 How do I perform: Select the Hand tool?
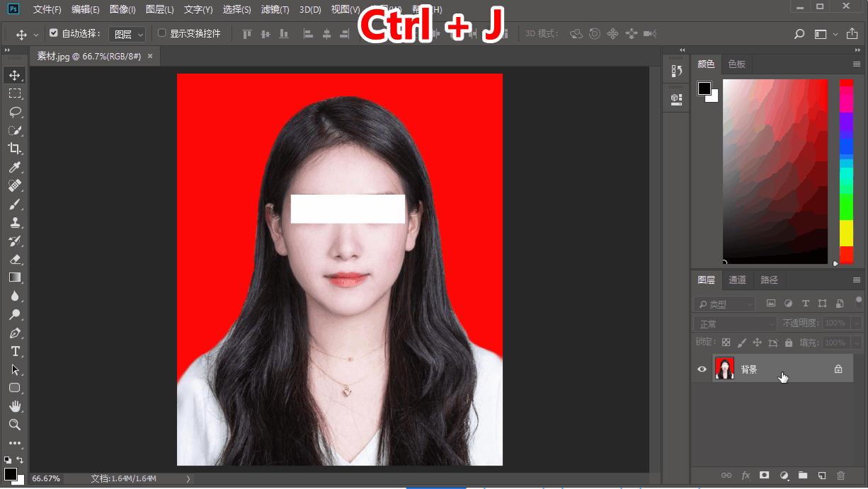[x=14, y=406]
